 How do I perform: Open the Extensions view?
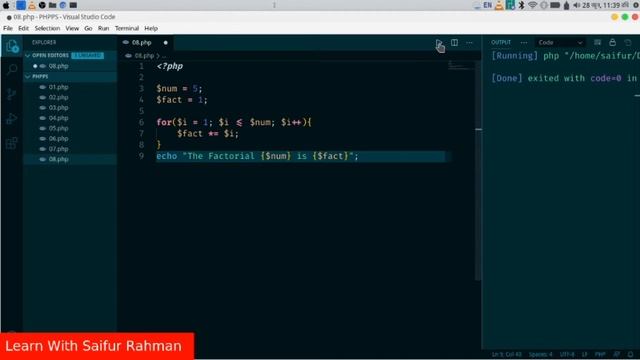(11, 143)
